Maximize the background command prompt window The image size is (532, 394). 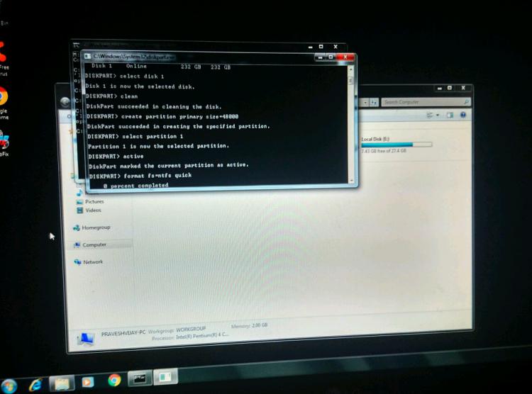(x=321, y=47)
